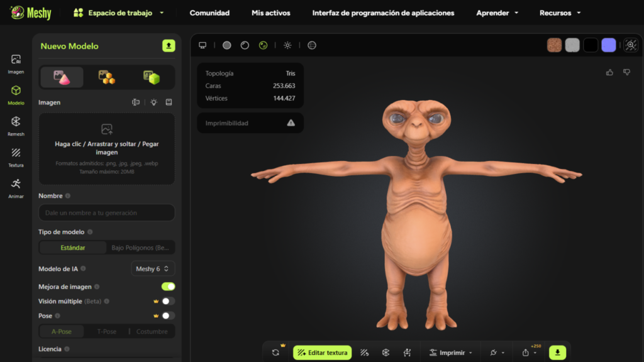Click the info icon beside Licencia

67,349
